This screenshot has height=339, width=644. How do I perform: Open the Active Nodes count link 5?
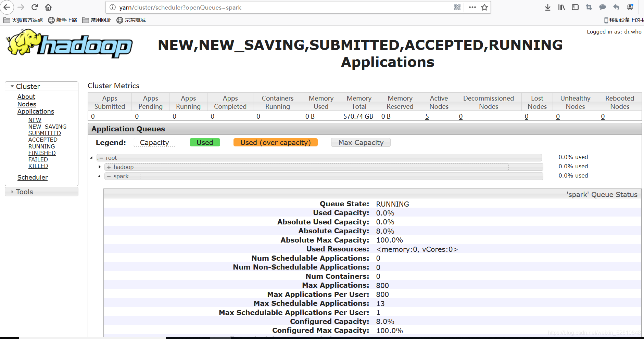(427, 116)
